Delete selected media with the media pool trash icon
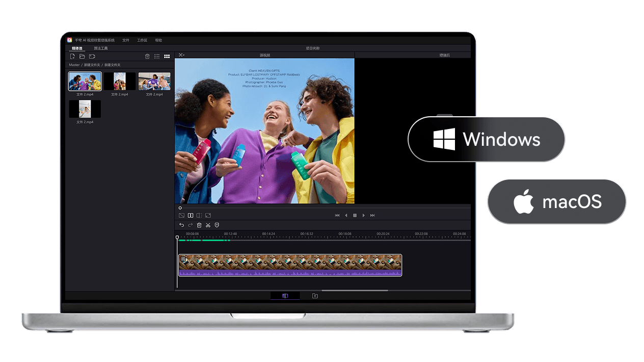This screenshot has width=644, height=362. (147, 57)
